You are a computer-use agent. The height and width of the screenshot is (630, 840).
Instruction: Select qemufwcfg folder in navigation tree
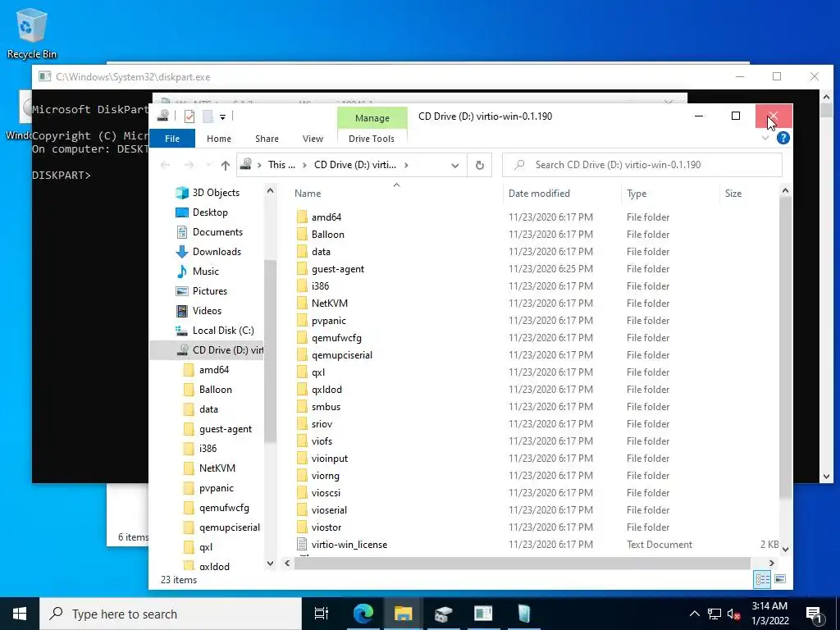216,508
